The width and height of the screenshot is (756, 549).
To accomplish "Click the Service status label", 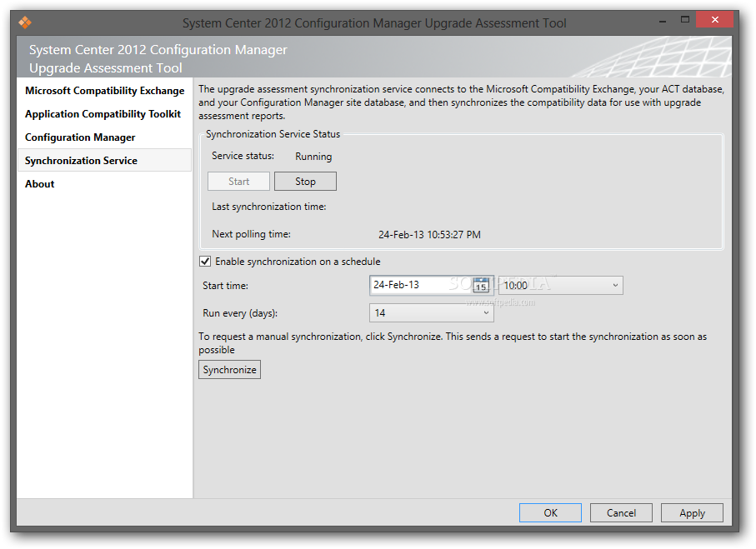I will click(x=243, y=156).
